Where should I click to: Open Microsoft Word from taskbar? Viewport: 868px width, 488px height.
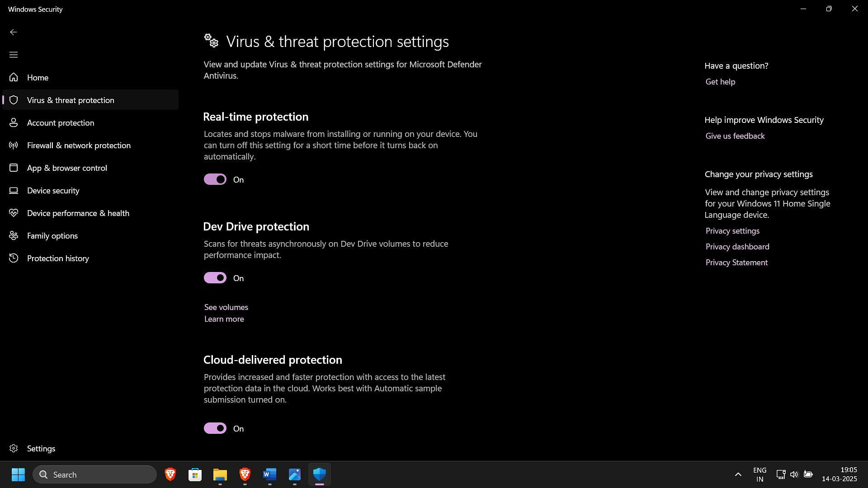(x=270, y=474)
